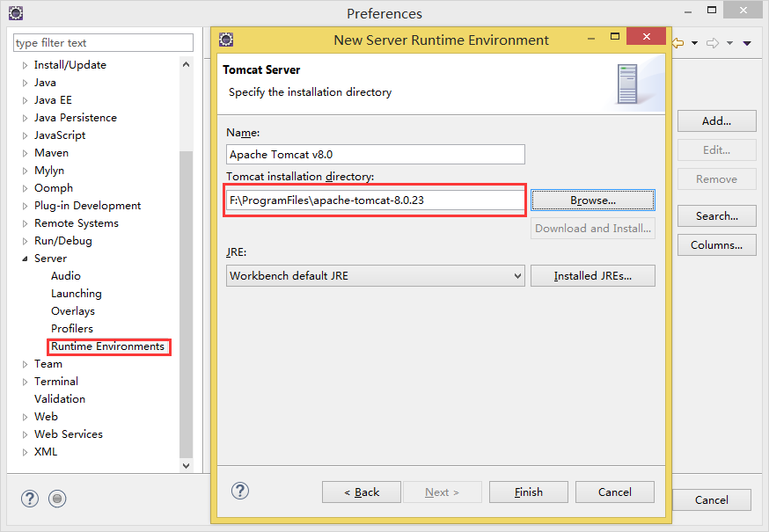This screenshot has width=769, height=532.
Task: Select Profilers under Server
Action: coord(72,329)
